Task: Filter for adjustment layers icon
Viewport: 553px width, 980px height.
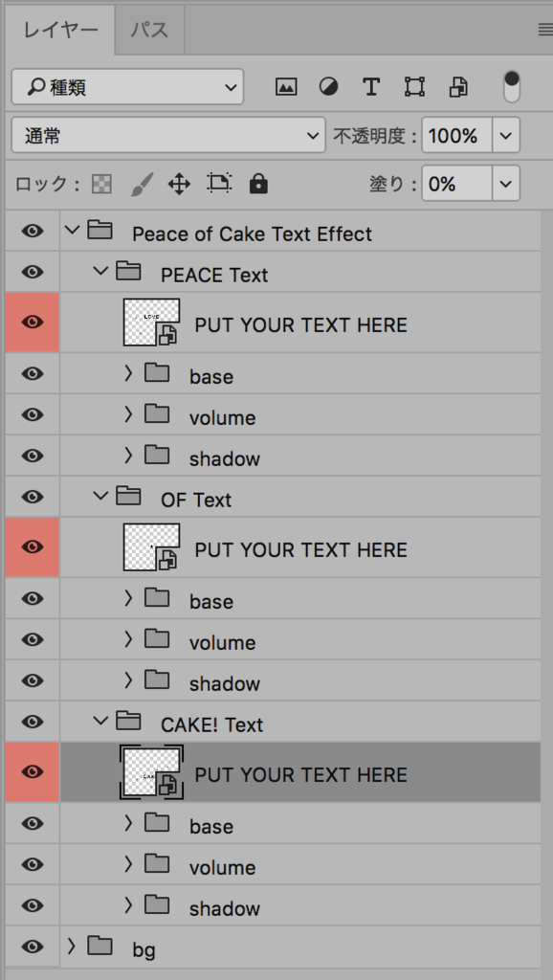Action: (x=329, y=87)
